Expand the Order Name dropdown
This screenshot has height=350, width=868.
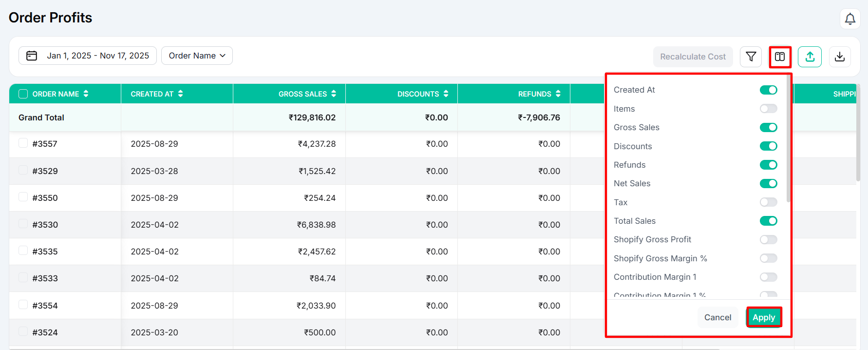pyautogui.click(x=197, y=56)
